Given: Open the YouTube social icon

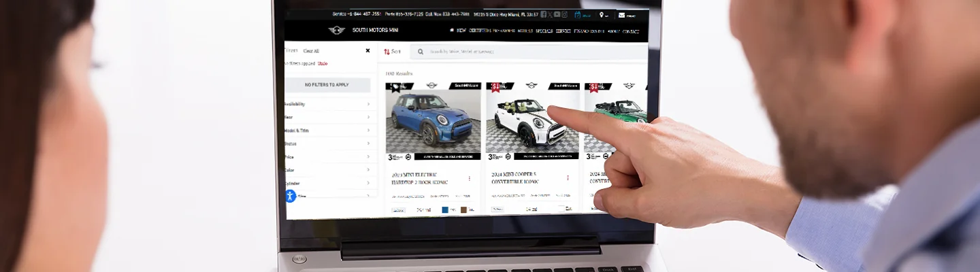Looking at the screenshot, I should pyautogui.click(x=557, y=14).
